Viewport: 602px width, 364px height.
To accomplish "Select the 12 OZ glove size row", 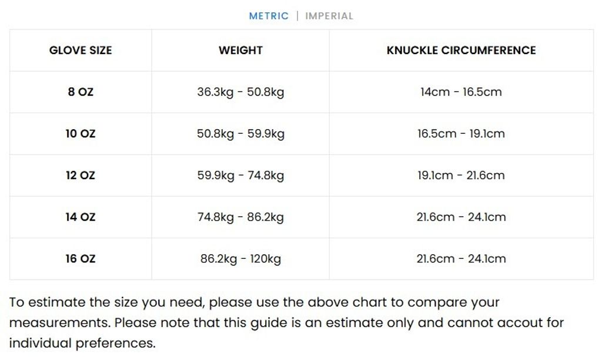I will coord(81,175).
